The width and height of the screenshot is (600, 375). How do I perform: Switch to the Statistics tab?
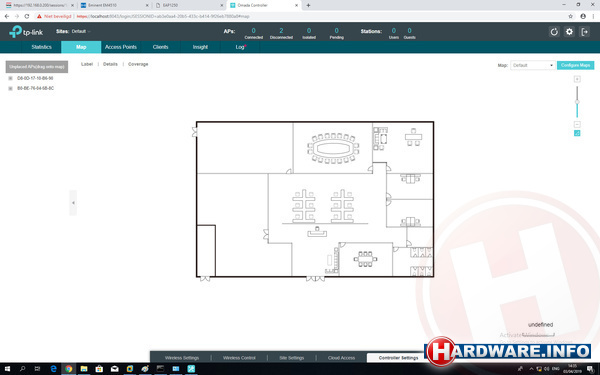(x=41, y=47)
